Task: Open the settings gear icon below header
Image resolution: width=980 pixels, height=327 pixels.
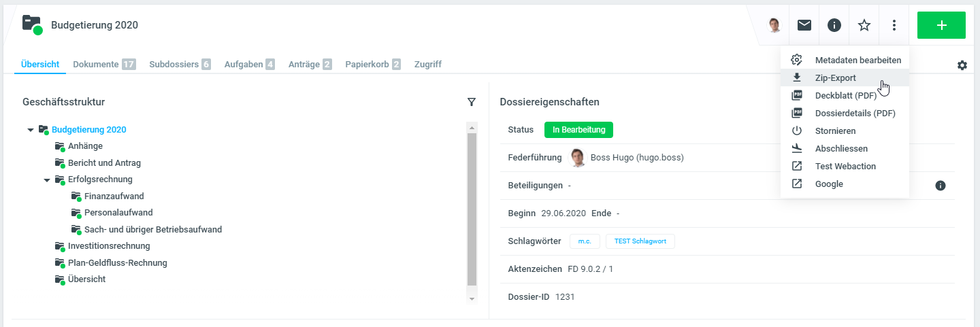Action: (x=962, y=65)
